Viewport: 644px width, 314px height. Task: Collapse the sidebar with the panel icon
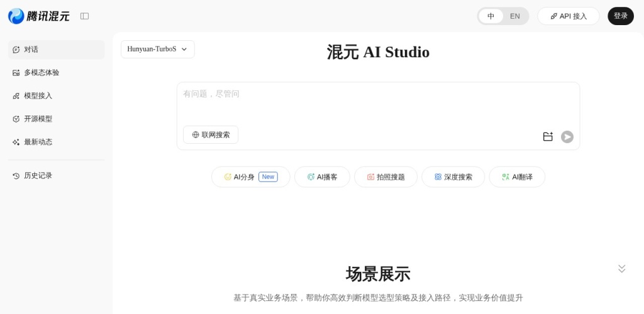[x=84, y=16]
